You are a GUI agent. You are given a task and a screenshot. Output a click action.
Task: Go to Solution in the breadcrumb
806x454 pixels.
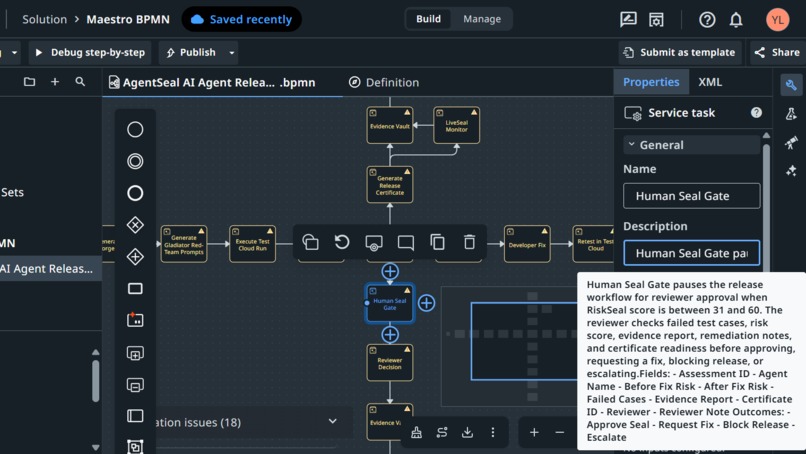pyautogui.click(x=44, y=20)
